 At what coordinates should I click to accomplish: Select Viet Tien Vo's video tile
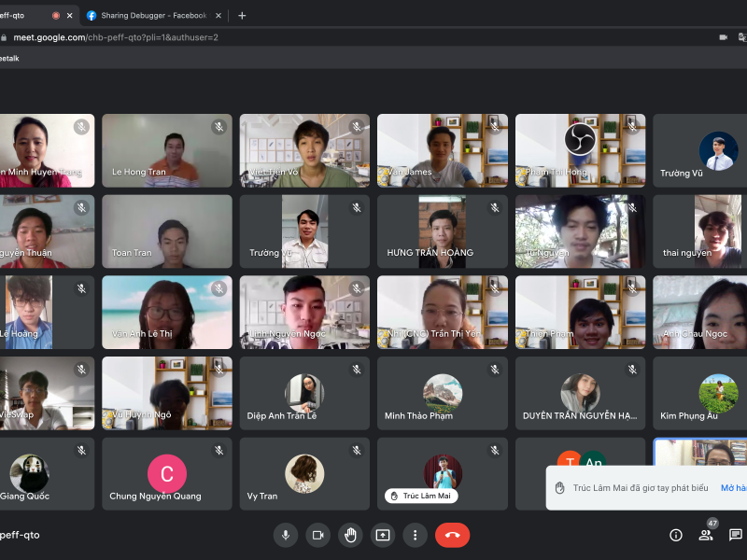(x=304, y=150)
